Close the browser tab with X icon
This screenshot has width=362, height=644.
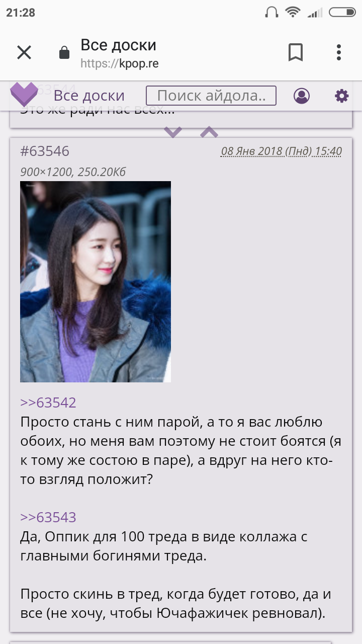(24, 52)
